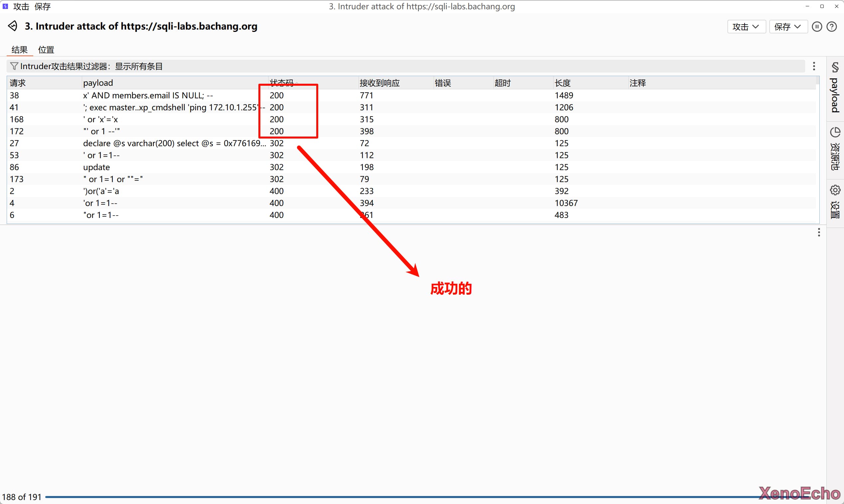Select the 结果 tab

[x=19, y=50]
